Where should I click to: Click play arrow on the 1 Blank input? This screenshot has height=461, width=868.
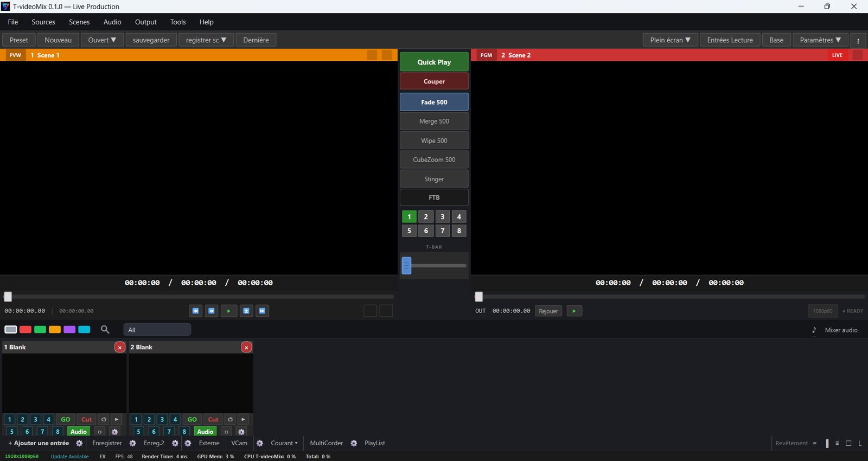pyautogui.click(x=117, y=419)
